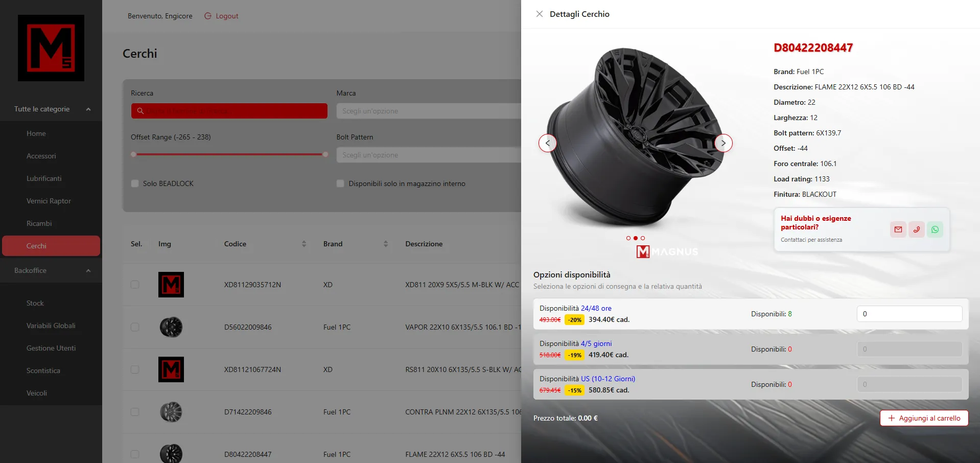Viewport: 980px width, 463px height.
Task: Show next wheel image arrow
Action: coord(723,143)
